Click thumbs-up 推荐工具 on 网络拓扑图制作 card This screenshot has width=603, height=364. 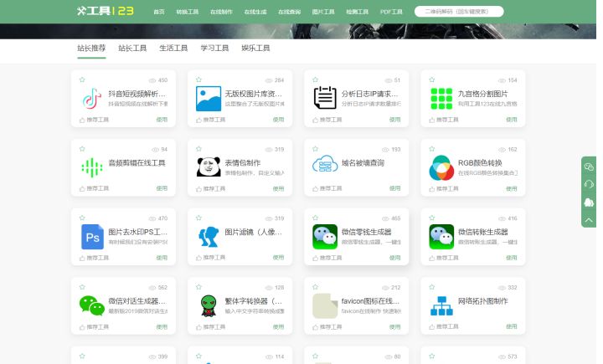point(443,327)
